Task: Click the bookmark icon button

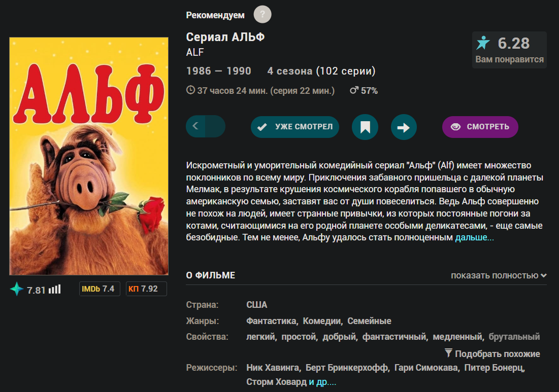Action: (365, 127)
